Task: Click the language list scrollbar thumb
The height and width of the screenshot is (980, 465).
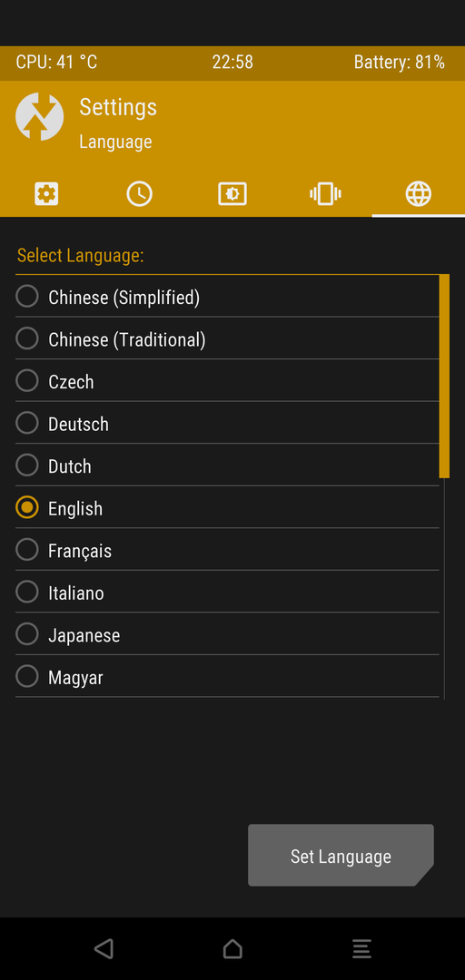Action: pyautogui.click(x=444, y=377)
